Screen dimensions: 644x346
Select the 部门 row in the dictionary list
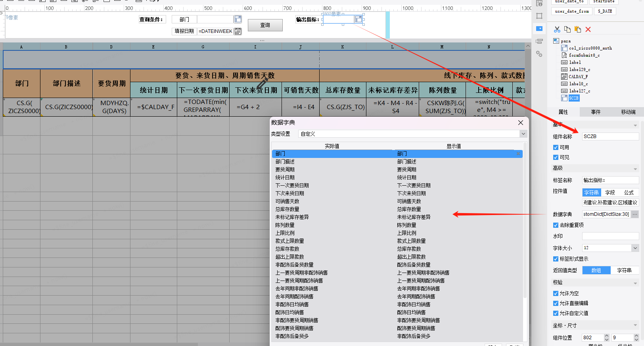pos(397,154)
